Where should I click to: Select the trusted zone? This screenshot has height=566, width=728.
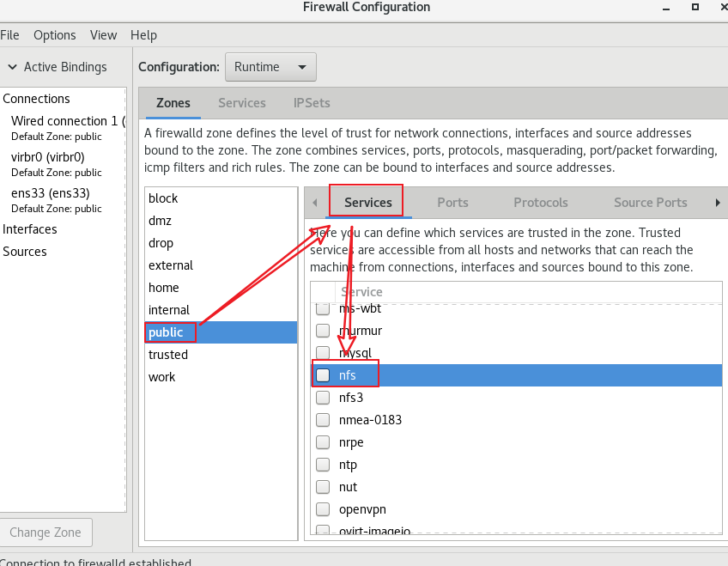pyautogui.click(x=221, y=354)
